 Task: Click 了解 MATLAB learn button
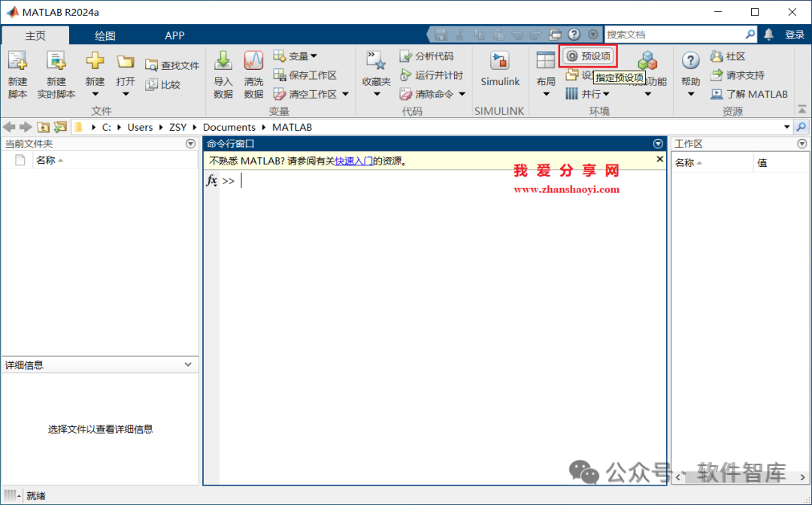coord(749,94)
